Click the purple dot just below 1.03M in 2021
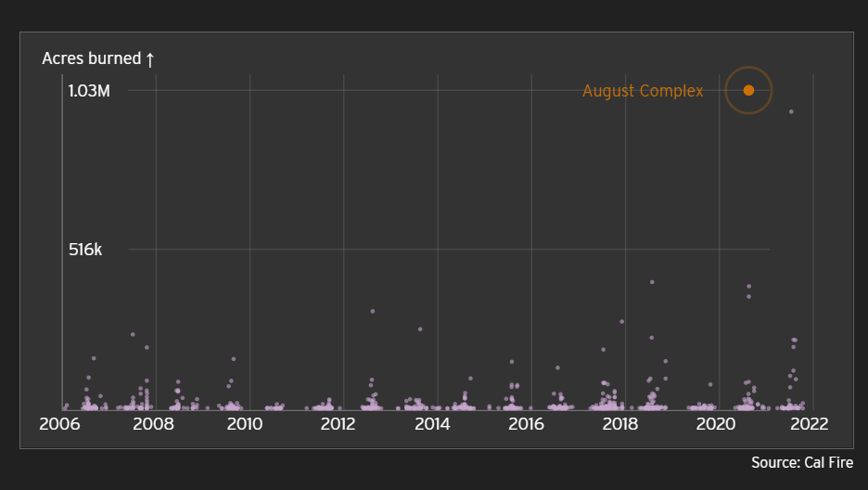The height and width of the screenshot is (490, 868). (x=791, y=112)
